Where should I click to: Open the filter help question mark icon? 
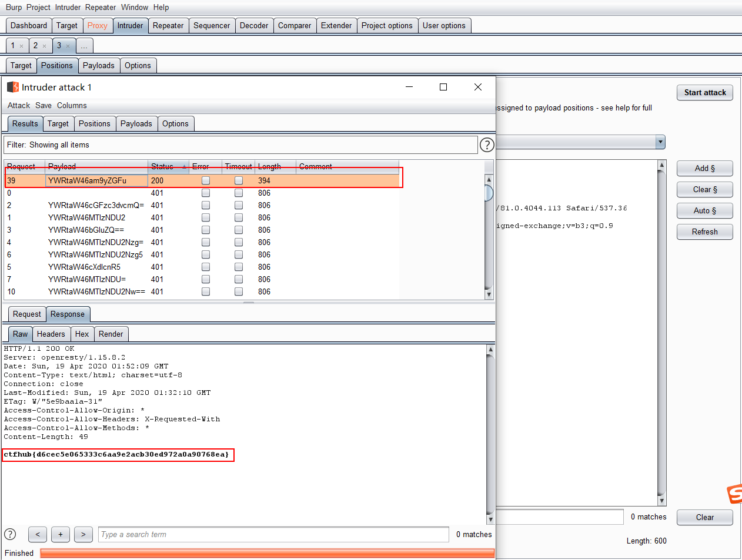[x=487, y=145]
